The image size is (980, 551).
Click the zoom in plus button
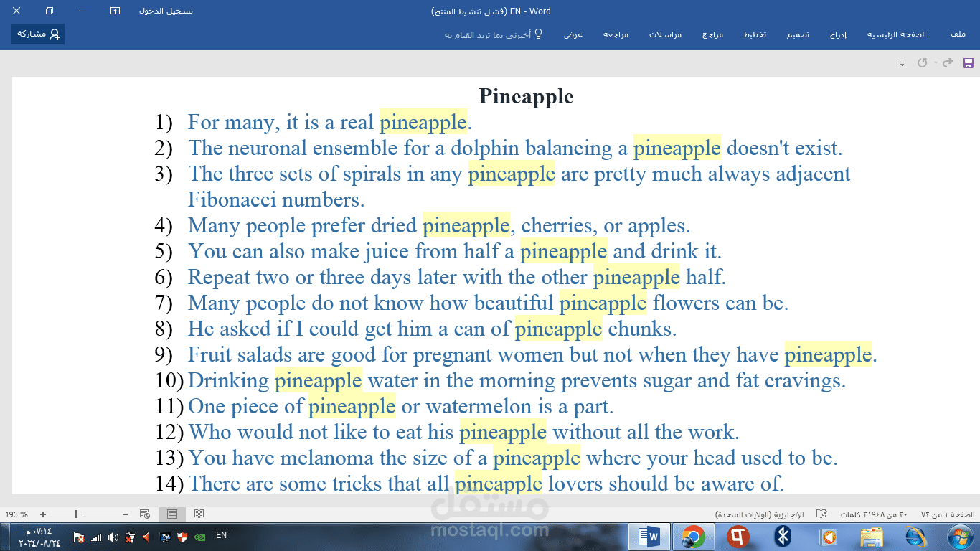[x=43, y=514]
